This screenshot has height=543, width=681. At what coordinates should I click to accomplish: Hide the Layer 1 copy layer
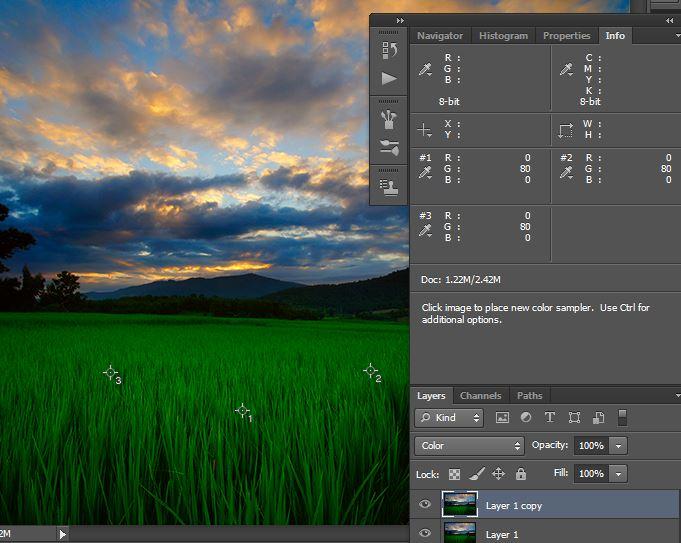pyautogui.click(x=425, y=505)
